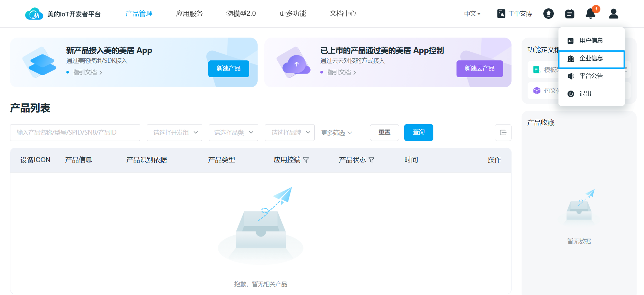
Task: Click the 新建产品 button
Action: [229, 69]
